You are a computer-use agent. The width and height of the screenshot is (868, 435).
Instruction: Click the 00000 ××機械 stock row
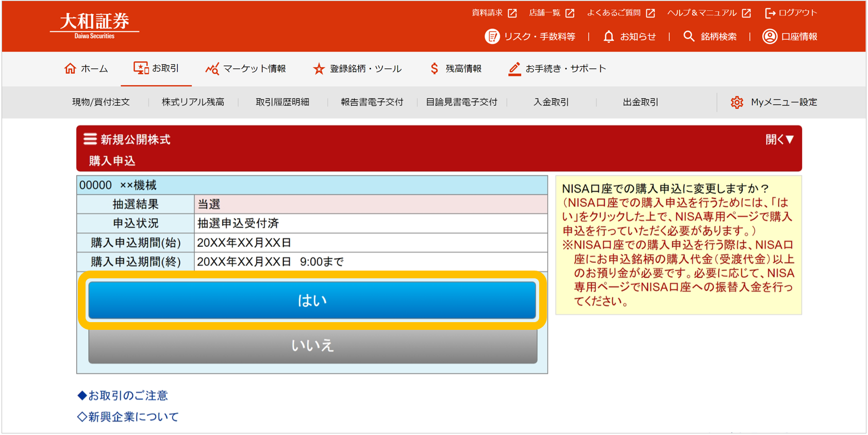pyautogui.click(x=312, y=185)
